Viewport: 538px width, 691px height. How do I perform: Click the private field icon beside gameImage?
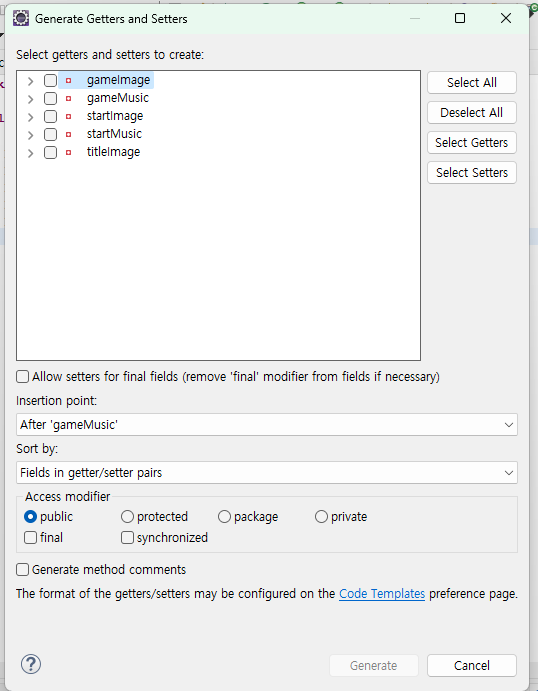(x=68, y=80)
